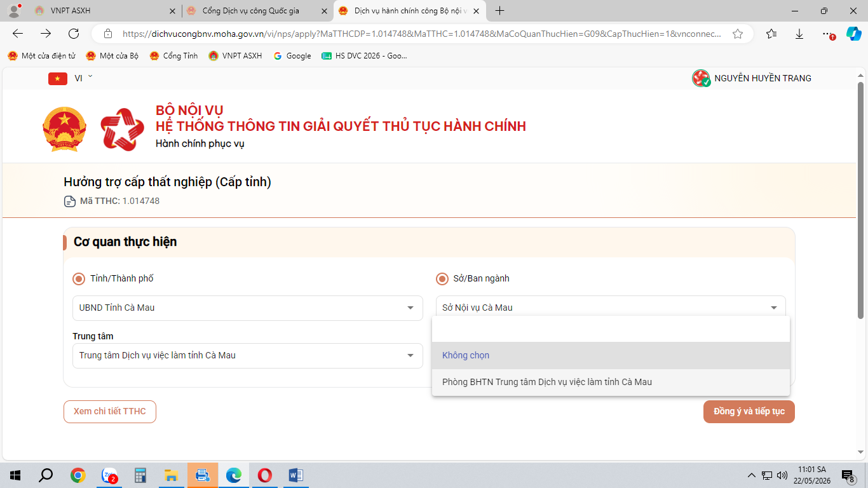Open the Cổng Tỉnh bookmark
Screen dimensions: 868x488
(x=173, y=56)
